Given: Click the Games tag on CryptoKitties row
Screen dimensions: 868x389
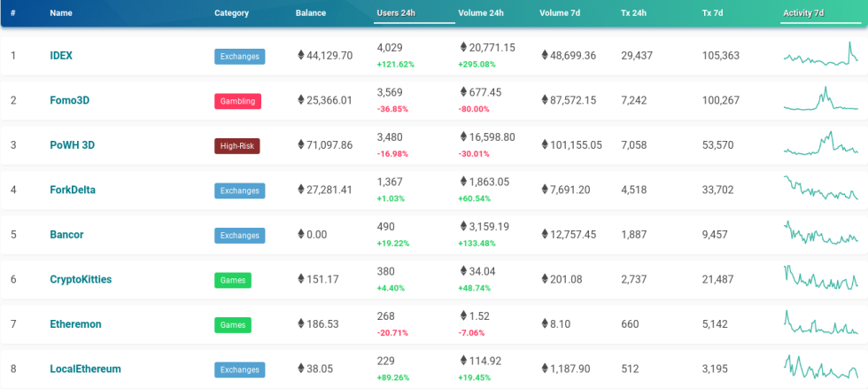Looking at the screenshot, I should 232,280.
